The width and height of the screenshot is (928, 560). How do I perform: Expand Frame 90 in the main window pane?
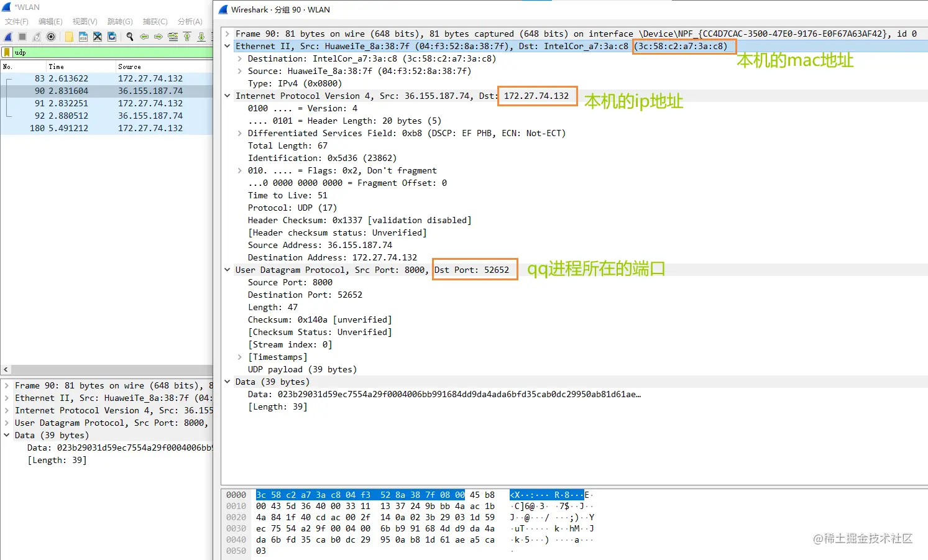[7, 385]
